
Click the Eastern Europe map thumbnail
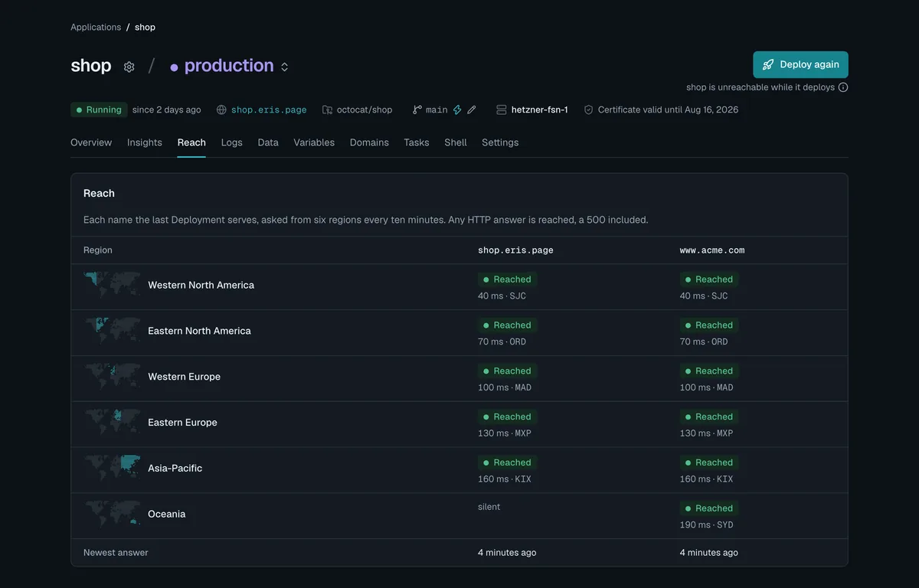coord(112,423)
